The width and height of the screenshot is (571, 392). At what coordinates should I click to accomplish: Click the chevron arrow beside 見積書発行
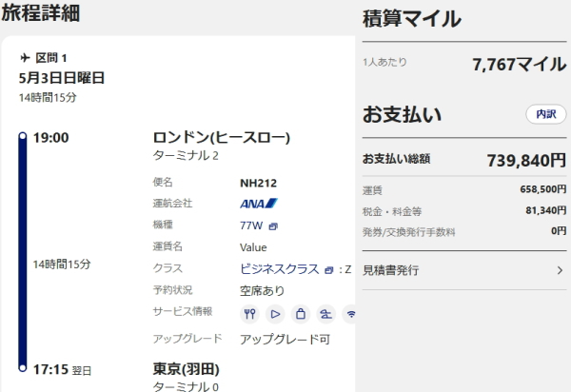click(559, 270)
